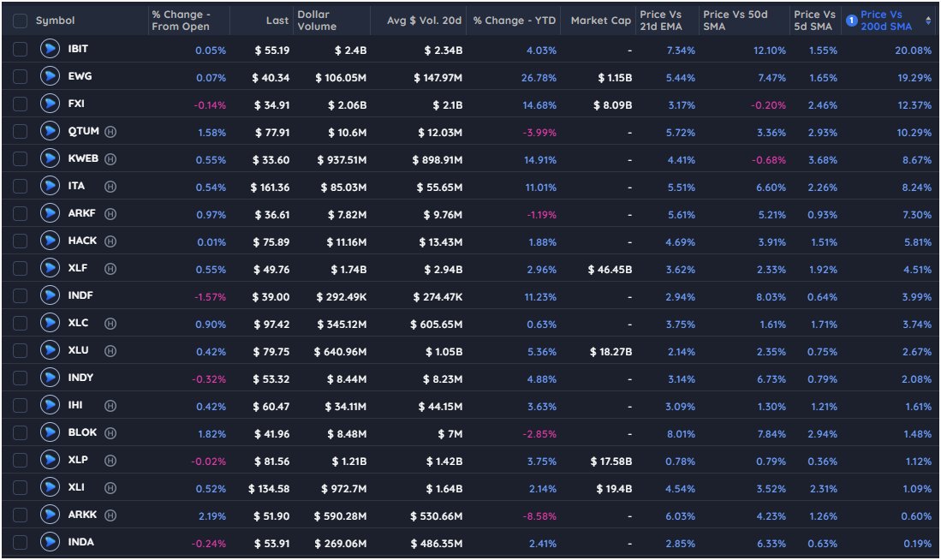941x560 pixels.
Task: Open the chart icon for KWEB
Action: pos(50,158)
